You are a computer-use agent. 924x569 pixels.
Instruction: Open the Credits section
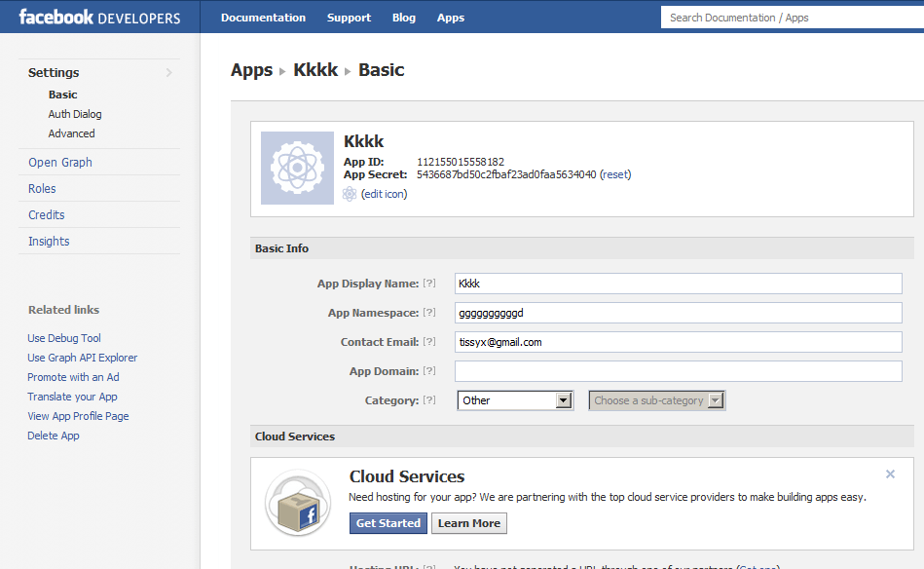[47, 214]
